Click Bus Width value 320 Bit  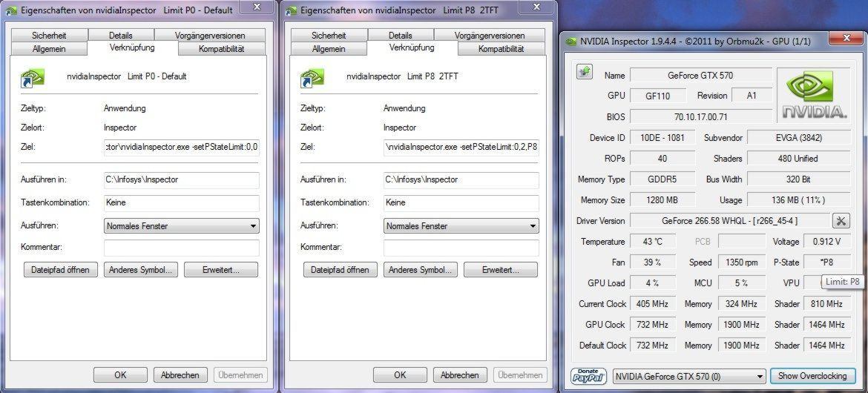pyautogui.click(x=799, y=179)
